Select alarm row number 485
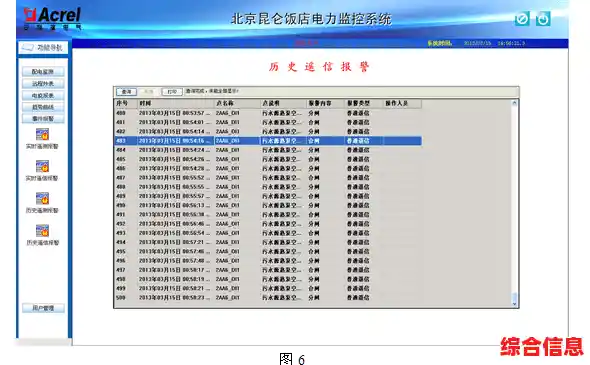Screen dimensions: 590x365 point(268,159)
